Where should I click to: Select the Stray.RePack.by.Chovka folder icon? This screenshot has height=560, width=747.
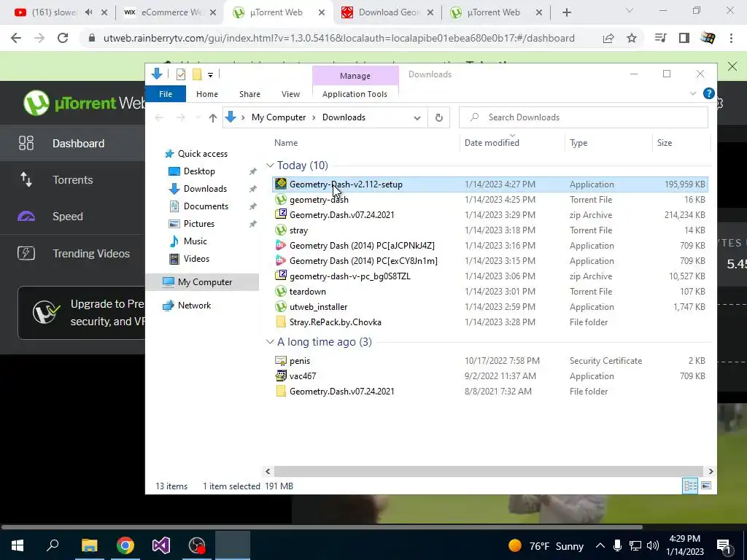point(281,322)
